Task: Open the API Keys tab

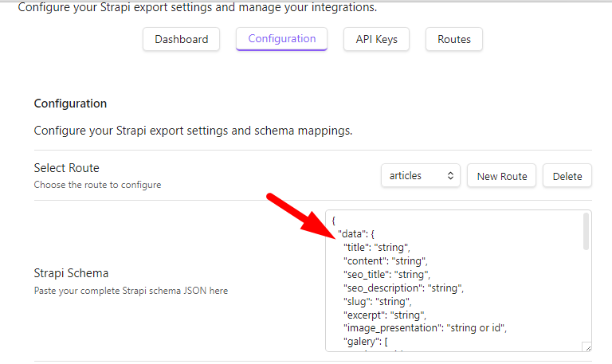Action: (x=376, y=39)
